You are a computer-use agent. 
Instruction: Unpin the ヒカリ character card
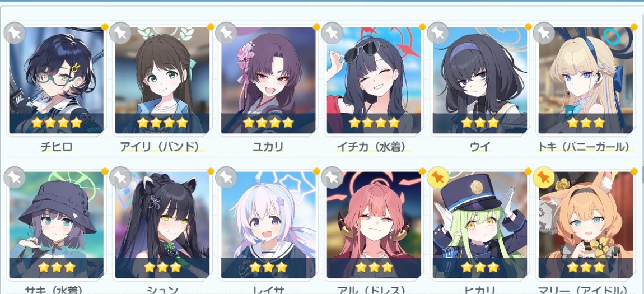(x=438, y=178)
